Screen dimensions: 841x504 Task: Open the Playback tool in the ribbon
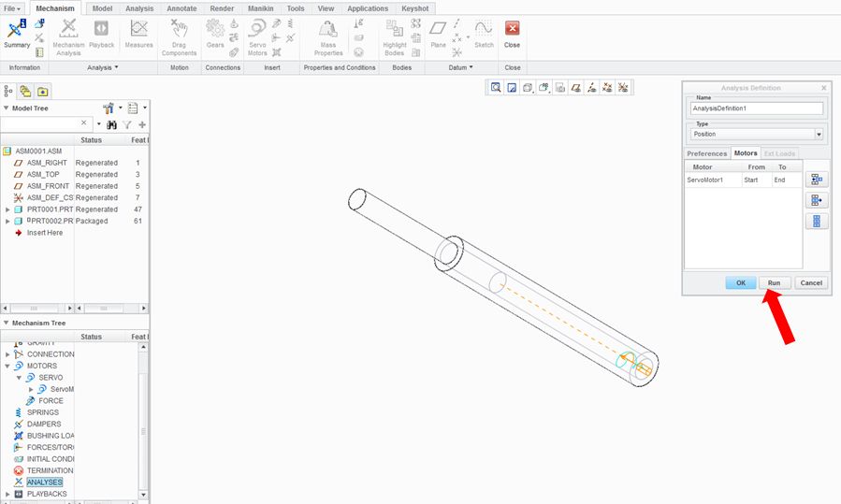[x=101, y=34]
